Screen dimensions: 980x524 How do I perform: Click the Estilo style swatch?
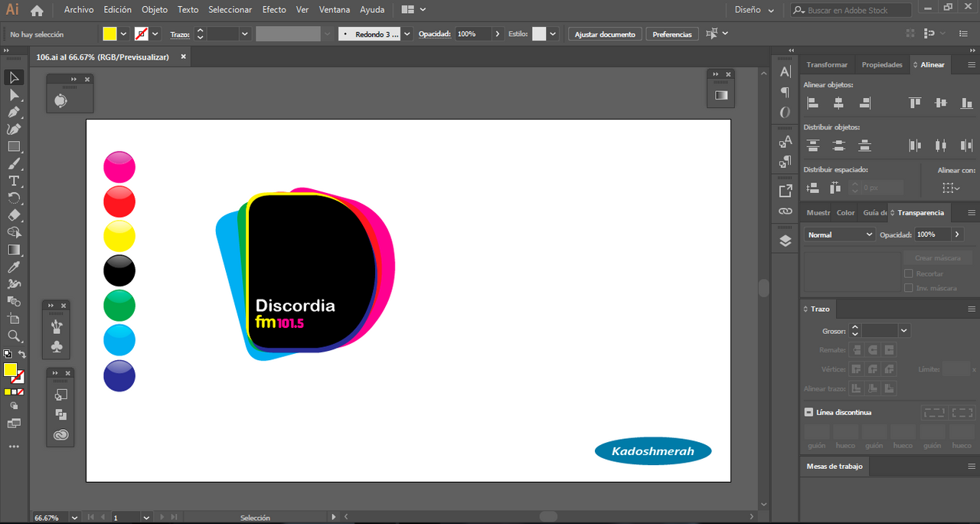pyautogui.click(x=539, y=34)
